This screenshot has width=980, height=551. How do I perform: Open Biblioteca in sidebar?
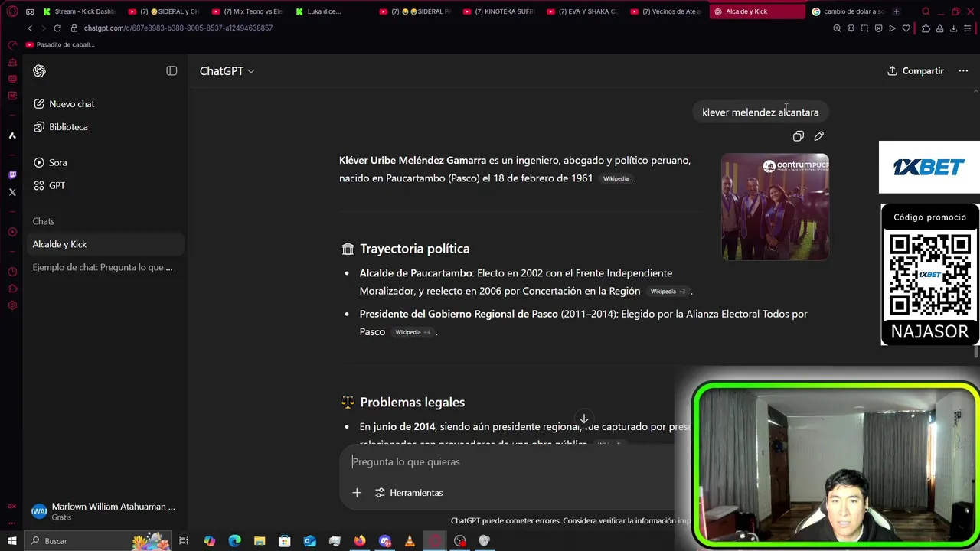61,127
